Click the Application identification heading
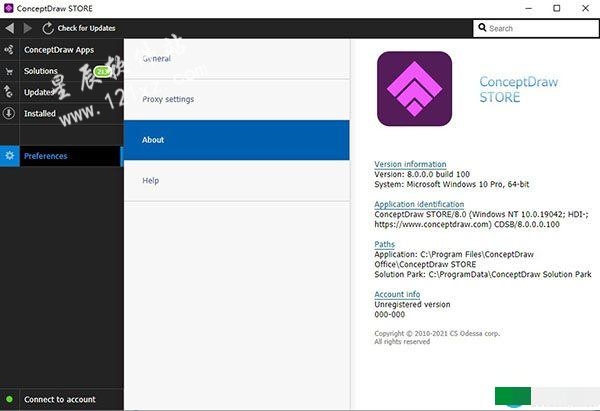The width and height of the screenshot is (600, 411). (419, 204)
